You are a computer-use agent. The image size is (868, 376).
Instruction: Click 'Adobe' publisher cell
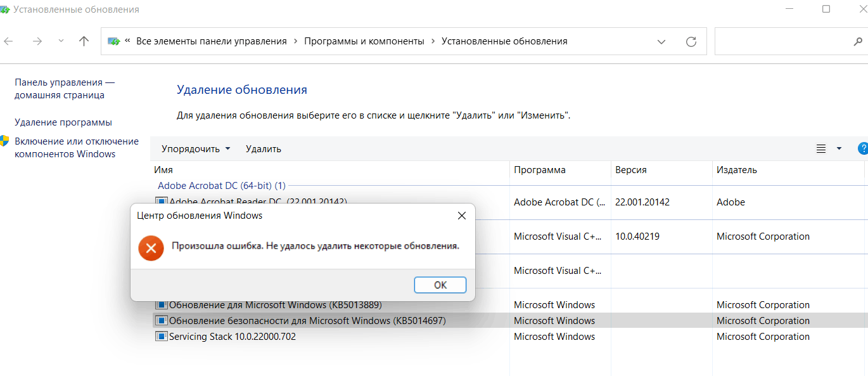(731, 202)
